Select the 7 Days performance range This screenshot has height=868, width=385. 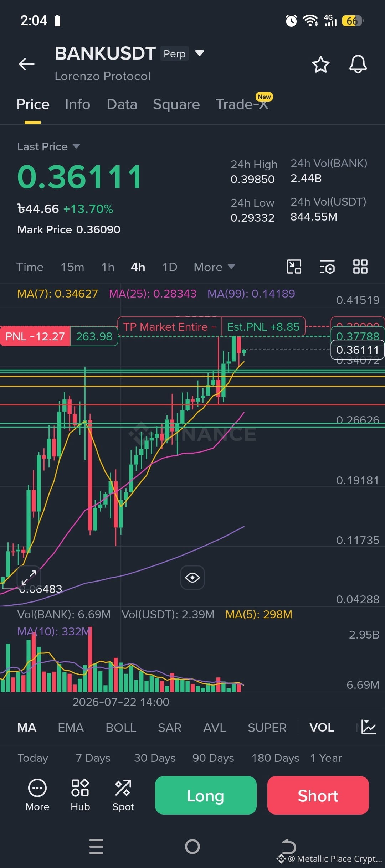pyautogui.click(x=93, y=758)
